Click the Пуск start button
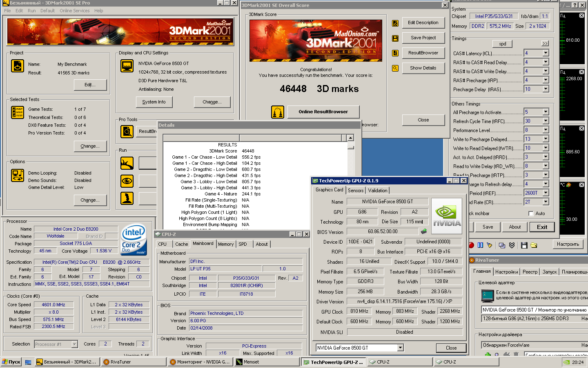Image resolution: width=588 pixels, height=368 pixels. pos(11,362)
